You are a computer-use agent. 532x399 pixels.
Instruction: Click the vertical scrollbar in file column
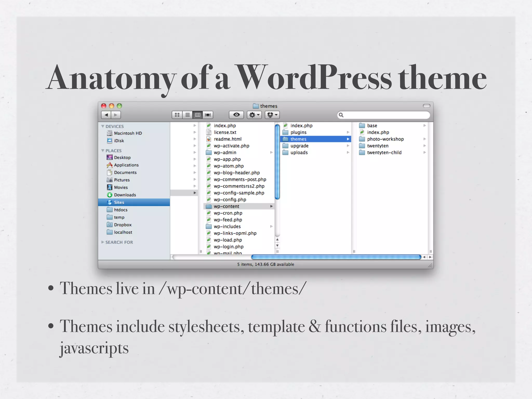[x=277, y=162]
